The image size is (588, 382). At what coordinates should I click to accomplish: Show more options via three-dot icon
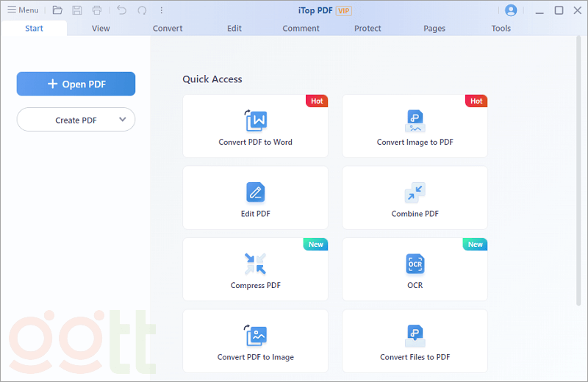click(162, 10)
